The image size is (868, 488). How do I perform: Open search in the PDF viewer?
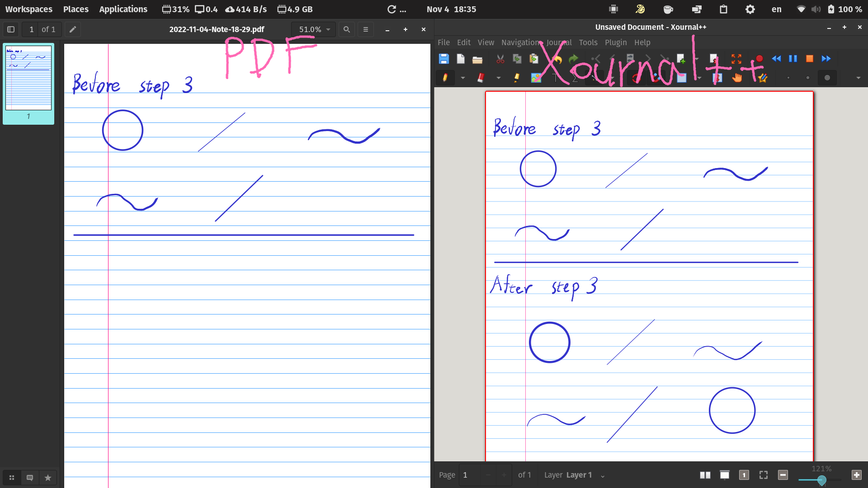[346, 29]
